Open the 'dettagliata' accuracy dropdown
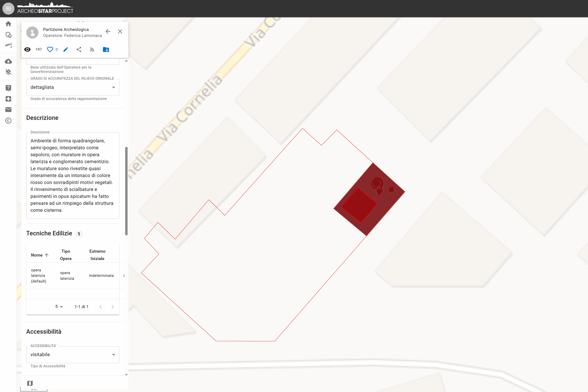 72,87
